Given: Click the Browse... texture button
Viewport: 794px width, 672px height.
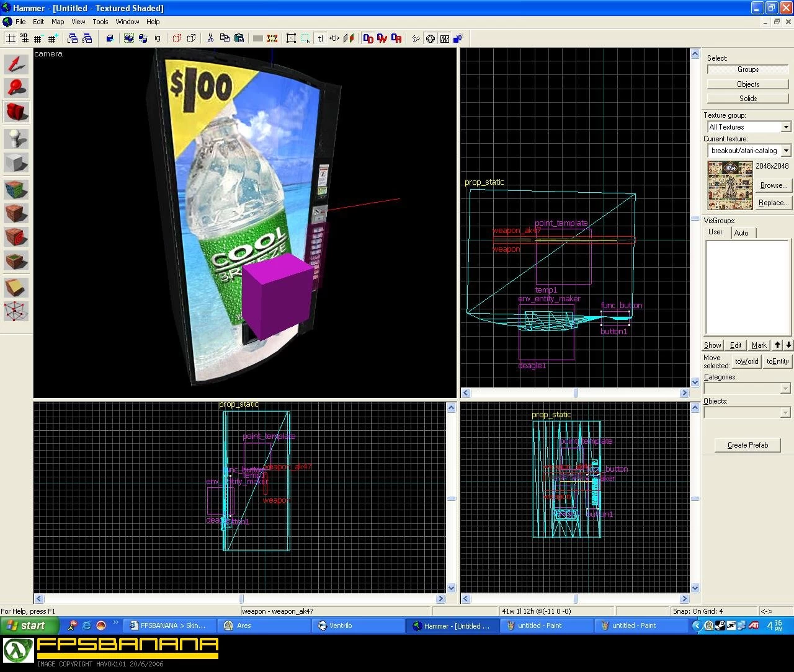Looking at the screenshot, I should tap(774, 185).
